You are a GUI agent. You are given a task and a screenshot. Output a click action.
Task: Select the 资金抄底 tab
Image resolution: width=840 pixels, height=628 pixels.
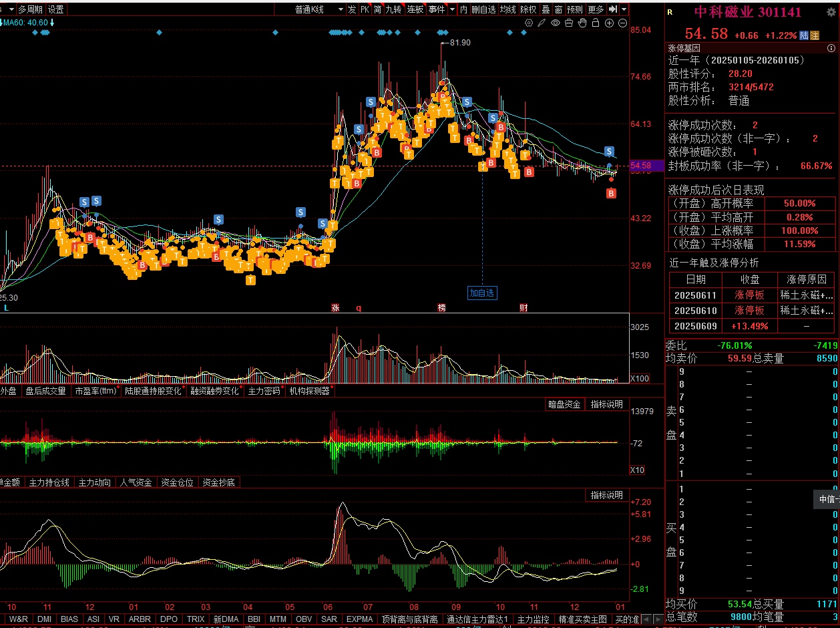coord(219,482)
